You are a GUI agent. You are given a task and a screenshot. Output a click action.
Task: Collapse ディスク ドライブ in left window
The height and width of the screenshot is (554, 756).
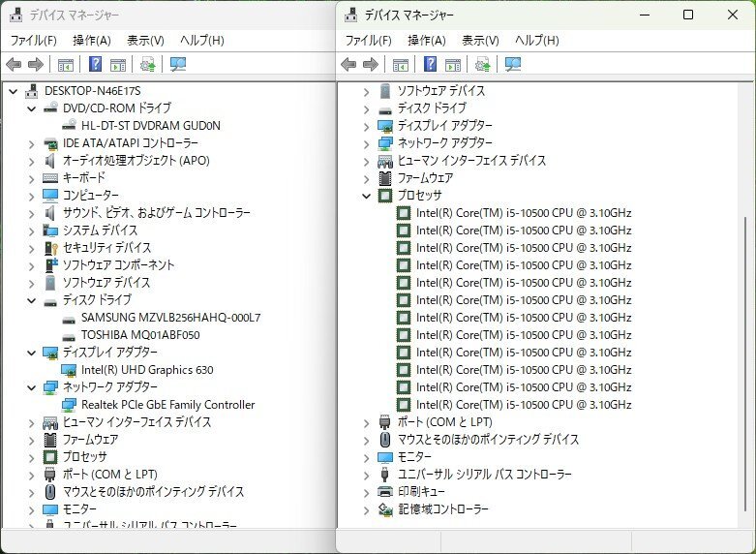(31, 300)
